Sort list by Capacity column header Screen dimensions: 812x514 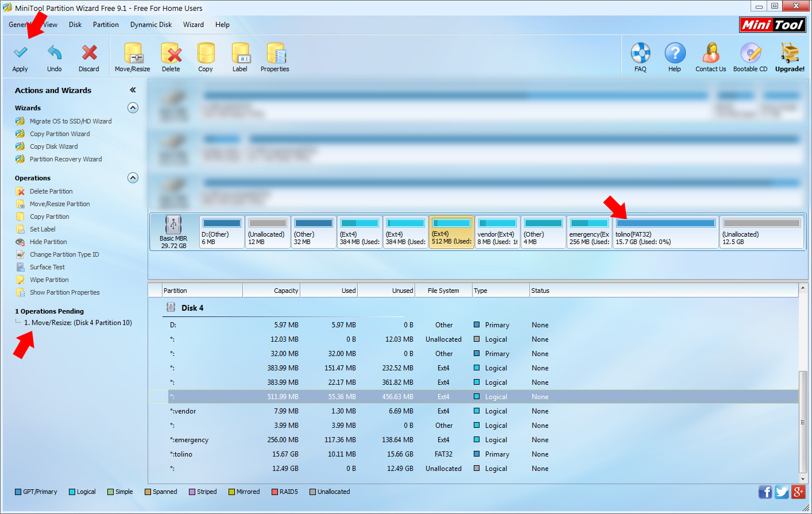(271, 291)
